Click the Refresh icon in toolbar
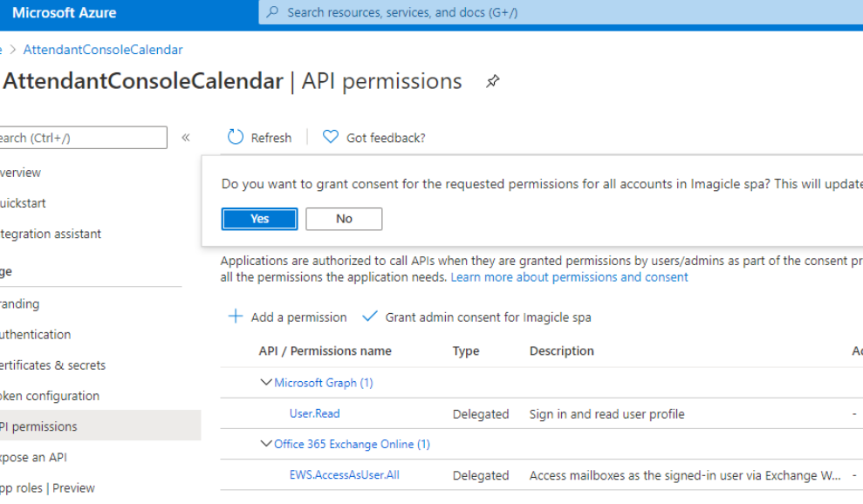Viewport: 863px width, 504px height. pos(236,138)
